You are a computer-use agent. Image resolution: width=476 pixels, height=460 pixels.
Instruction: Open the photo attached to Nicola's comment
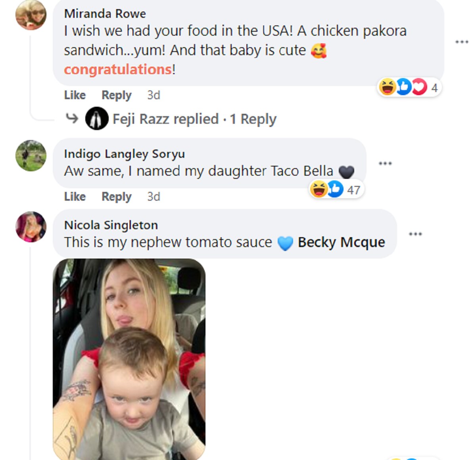tap(129, 359)
